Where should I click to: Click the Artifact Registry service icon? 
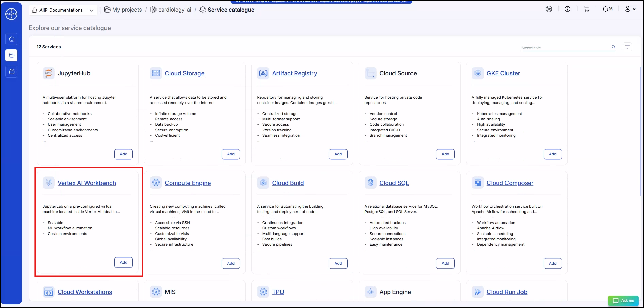(x=263, y=73)
